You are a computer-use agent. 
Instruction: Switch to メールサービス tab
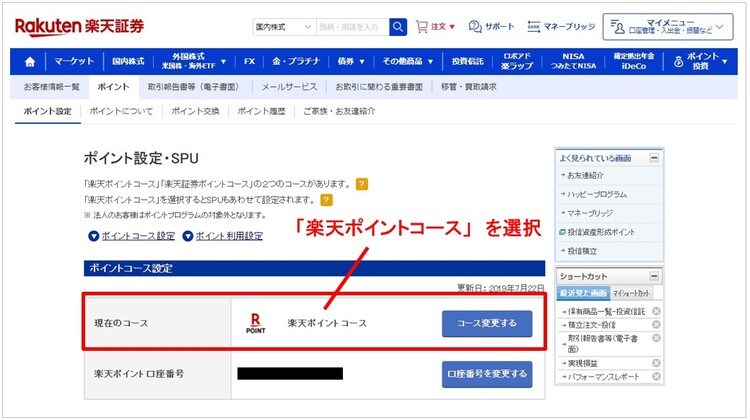pyautogui.click(x=289, y=87)
